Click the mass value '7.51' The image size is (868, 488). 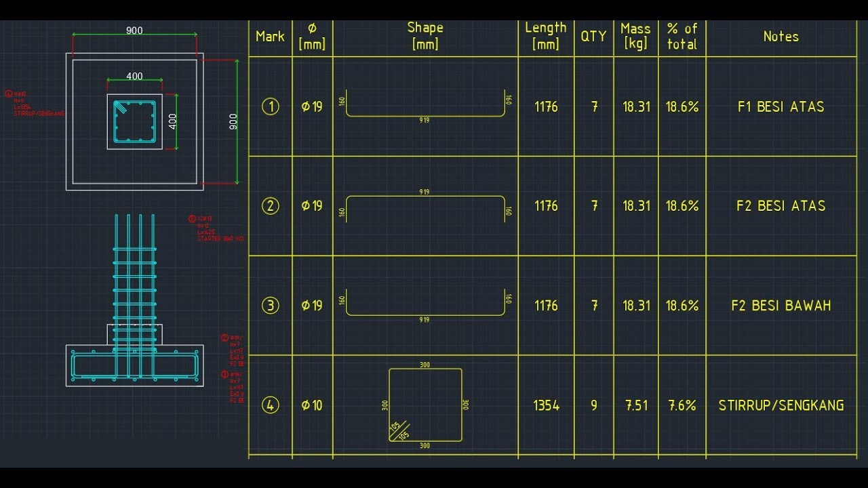click(x=636, y=405)
